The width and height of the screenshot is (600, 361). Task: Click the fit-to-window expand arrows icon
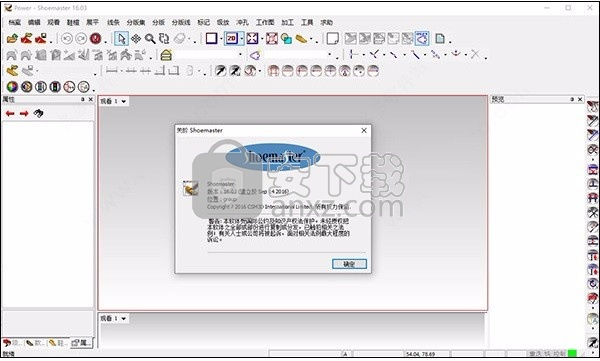[x=252, y=38]
